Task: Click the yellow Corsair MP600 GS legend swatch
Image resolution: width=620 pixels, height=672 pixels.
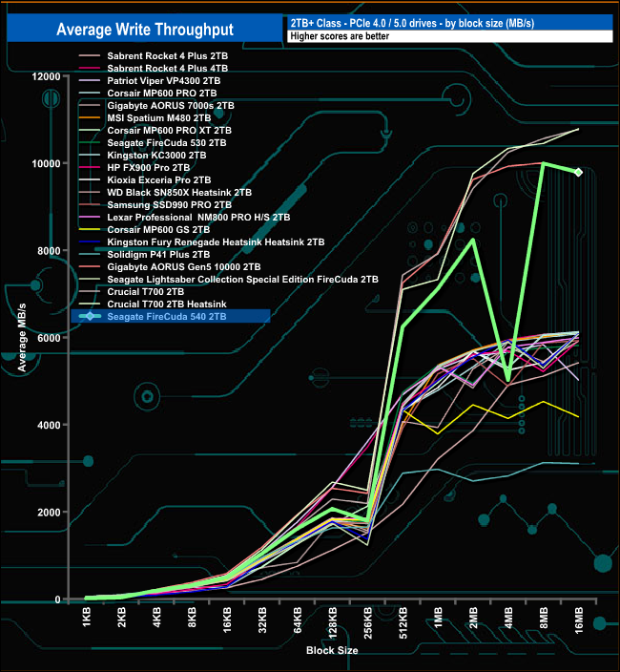Action: pyautogui.click(x=90, y=230)
